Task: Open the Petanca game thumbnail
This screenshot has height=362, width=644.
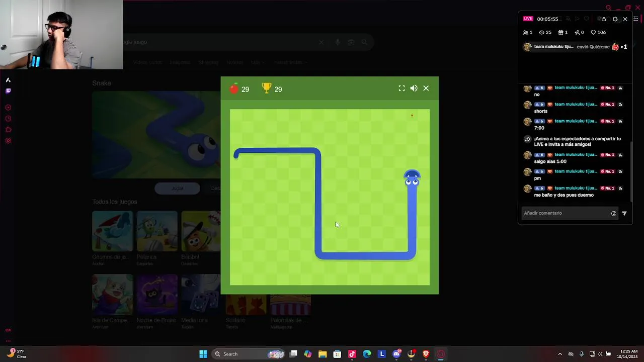Action: tap(157, 231)
